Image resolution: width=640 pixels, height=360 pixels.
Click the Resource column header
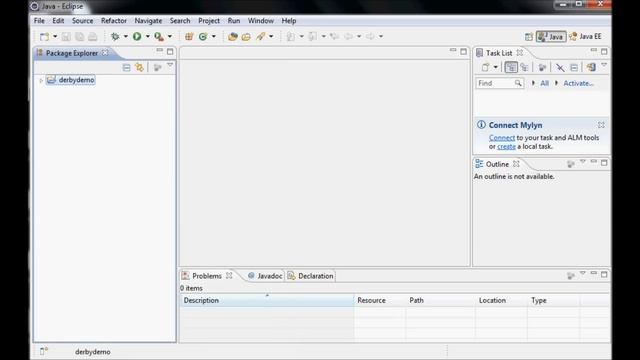click(x=380, y=300)
